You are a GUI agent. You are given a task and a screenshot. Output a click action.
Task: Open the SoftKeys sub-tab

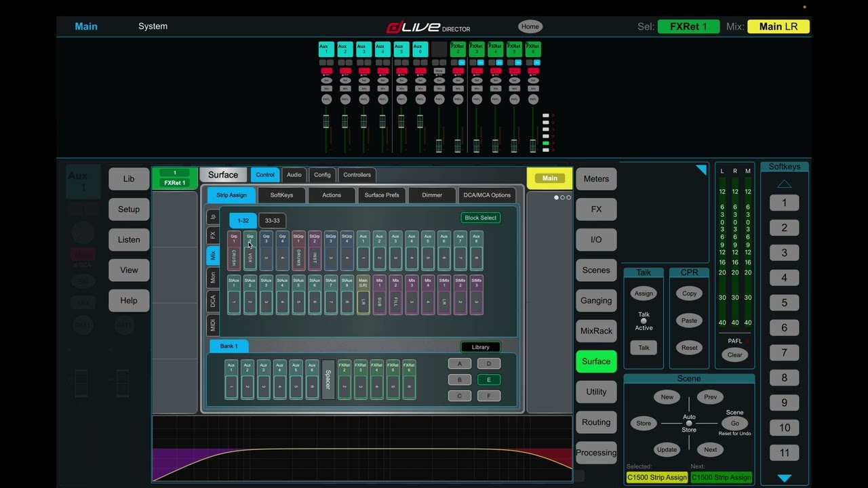[281, 195]
